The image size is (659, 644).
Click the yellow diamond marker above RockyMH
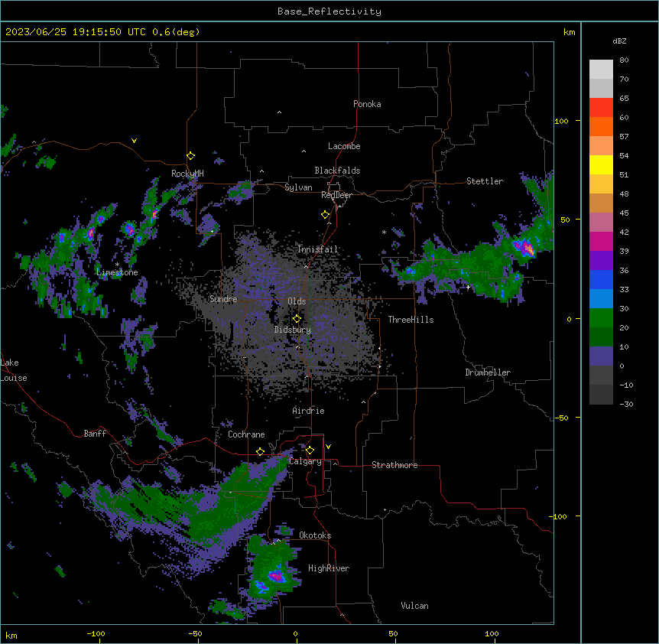tap(190, 156)
